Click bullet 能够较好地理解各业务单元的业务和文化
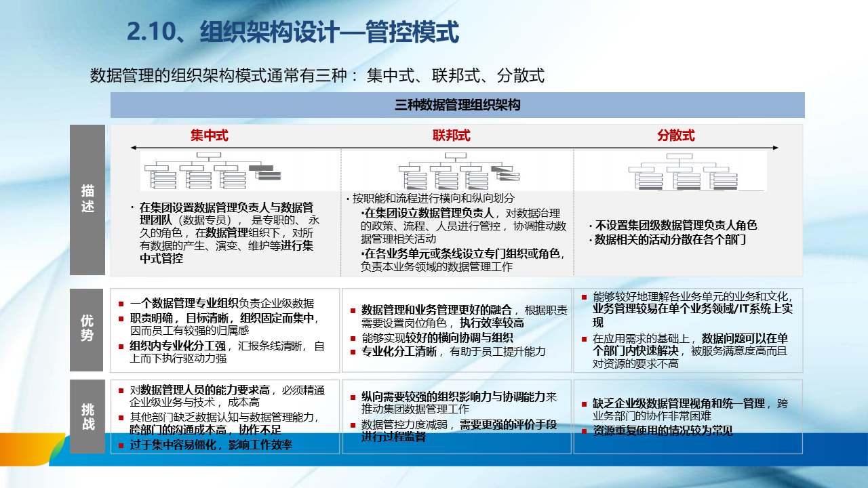 pos(687,296)
